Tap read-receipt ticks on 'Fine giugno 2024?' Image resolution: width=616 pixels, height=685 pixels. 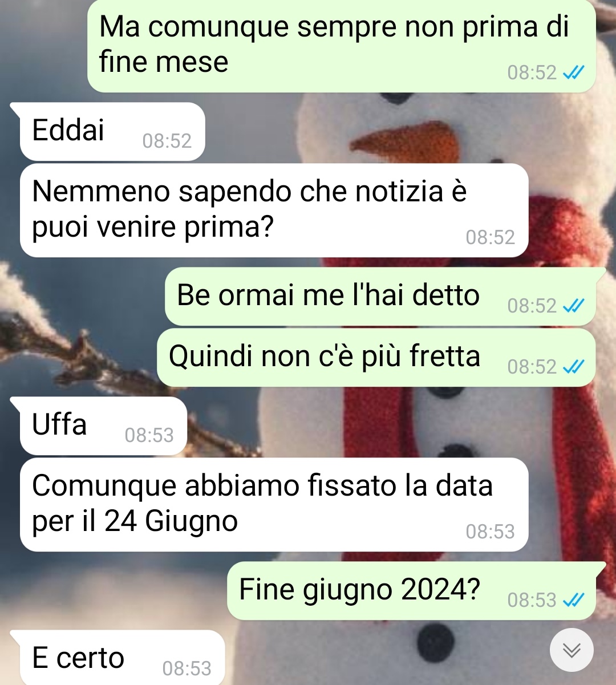click(573, 600)
